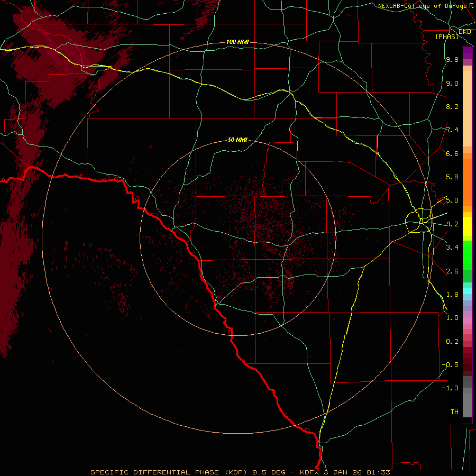
Task: Click the 100 NMI range ring label
Action: pos(237,42)
